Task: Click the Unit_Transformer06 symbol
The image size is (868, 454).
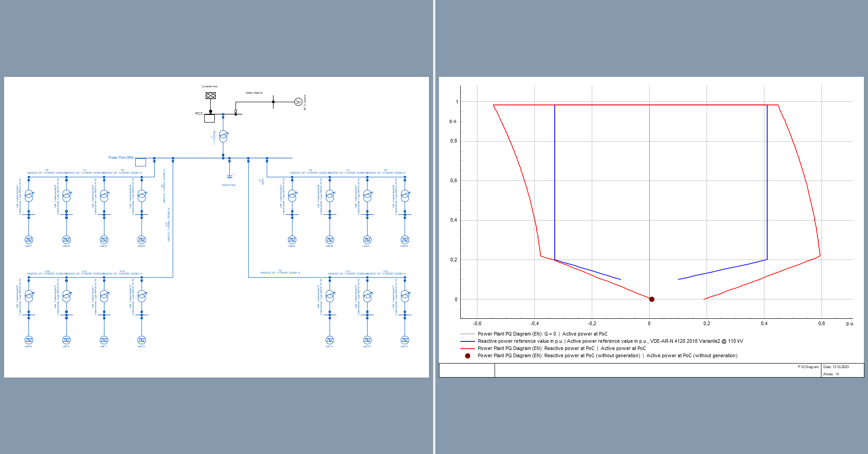Action: [330, 196]
